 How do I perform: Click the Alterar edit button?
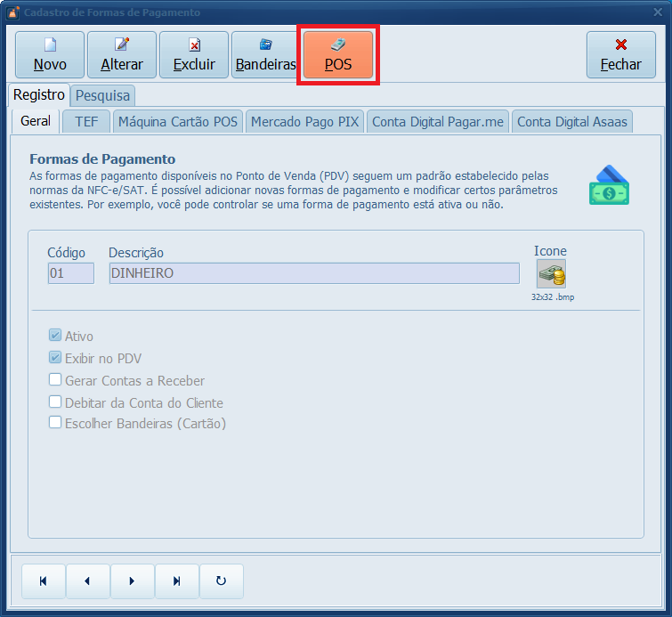(x=122, y=55)
